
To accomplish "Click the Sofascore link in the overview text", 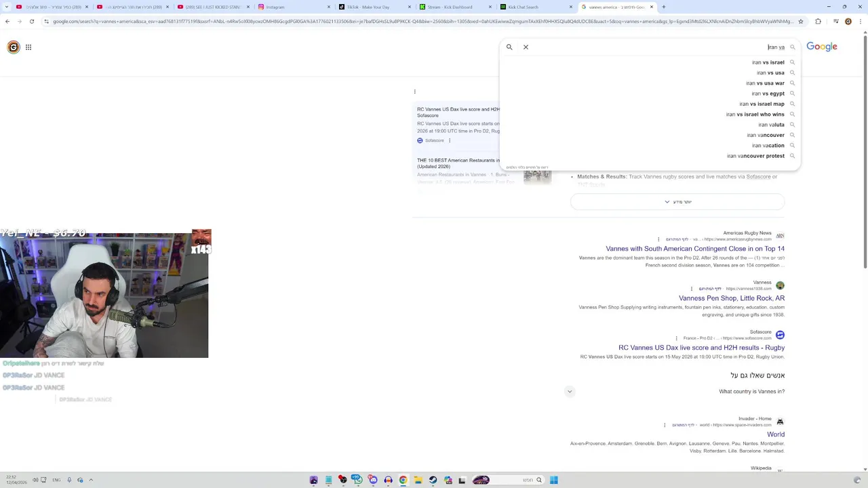I will tap(758, 177).
